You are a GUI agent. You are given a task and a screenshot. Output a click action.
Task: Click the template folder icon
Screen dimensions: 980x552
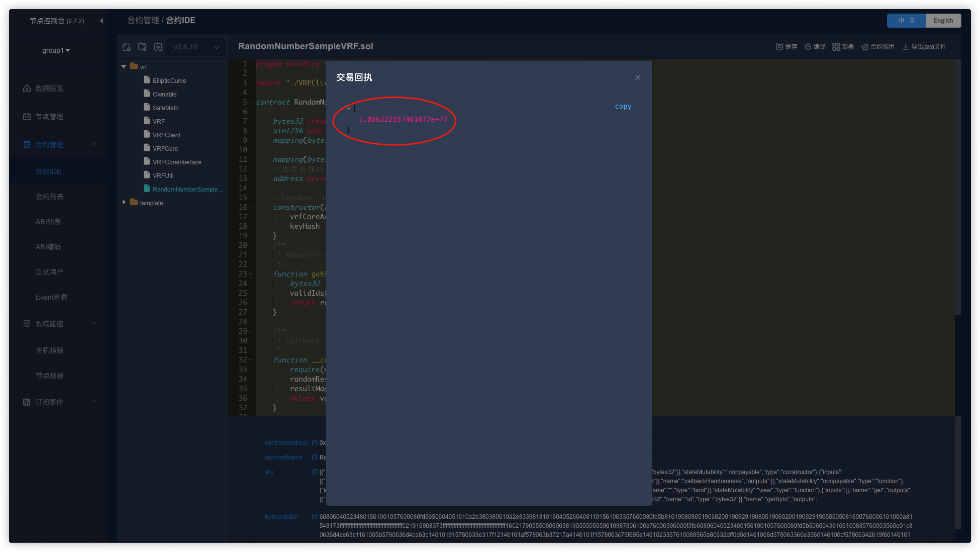click(x=133, y=202)
